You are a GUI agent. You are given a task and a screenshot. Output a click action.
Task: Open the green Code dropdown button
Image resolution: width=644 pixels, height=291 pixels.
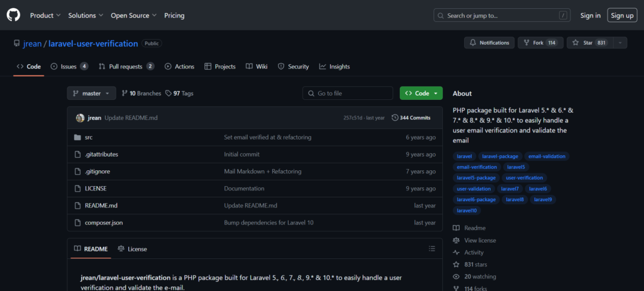coord(421,93)
